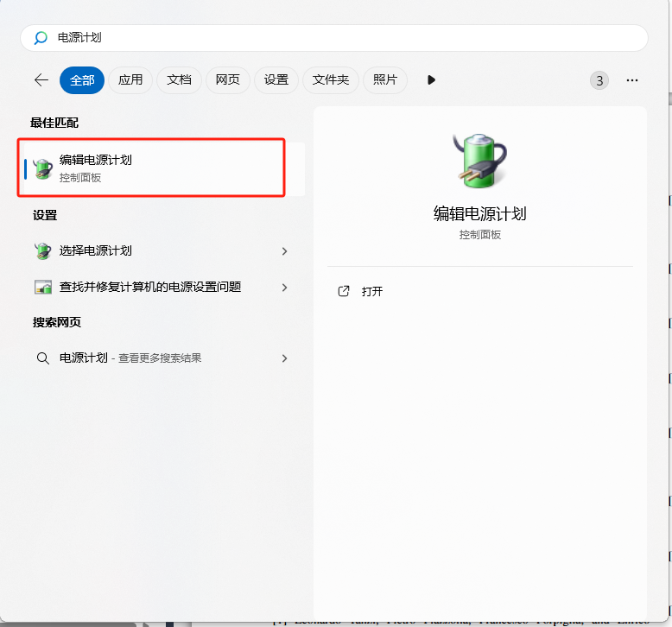
Task: Click the 设置 section heading
Action: click(x=45, y=215)
